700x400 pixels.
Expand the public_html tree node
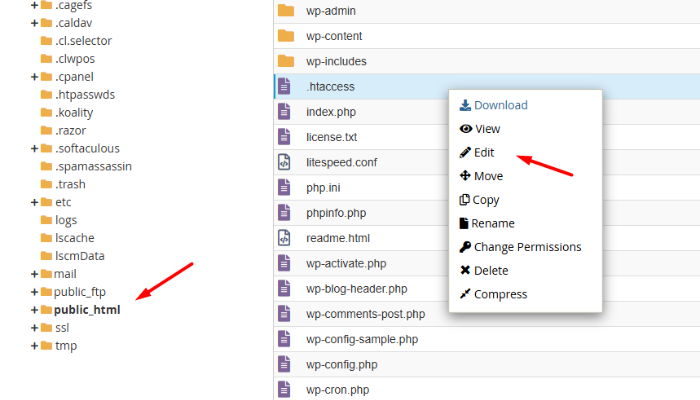tap(35, 310)
